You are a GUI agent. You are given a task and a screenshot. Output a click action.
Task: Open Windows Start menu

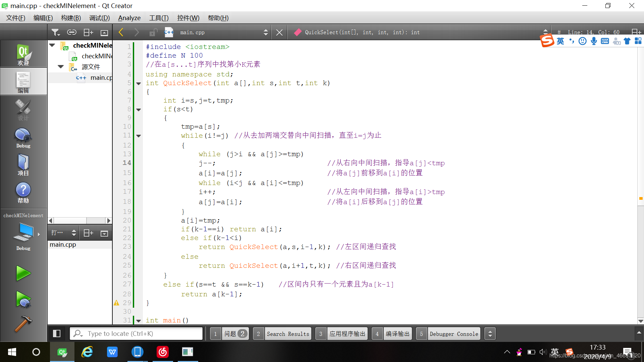12,352
